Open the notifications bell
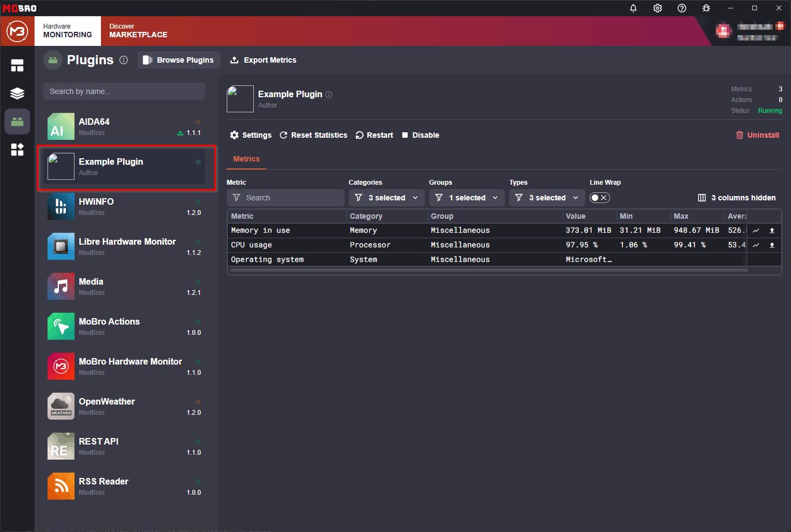The height and width of the screenshot is (532, 791). click(633, 8)
